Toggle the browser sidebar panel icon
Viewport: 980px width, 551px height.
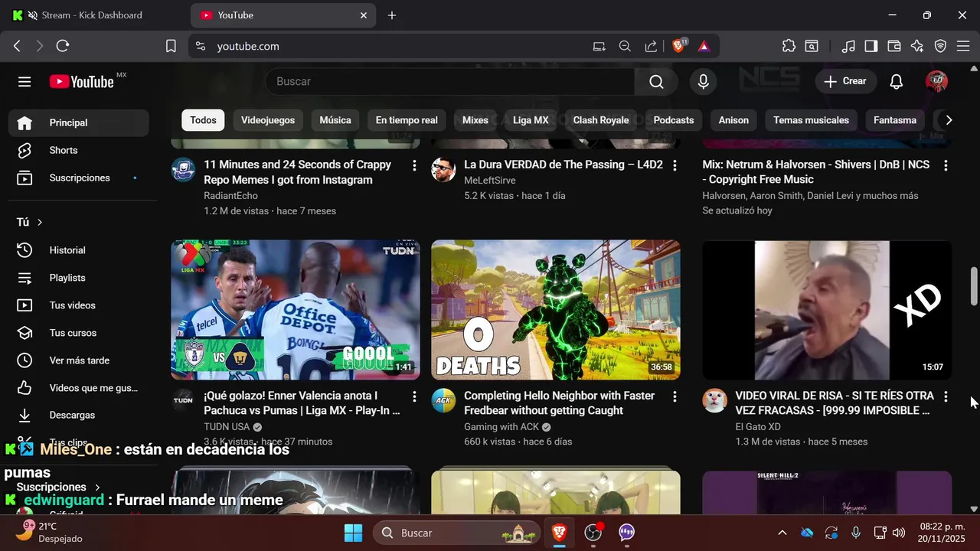point(871,46)
